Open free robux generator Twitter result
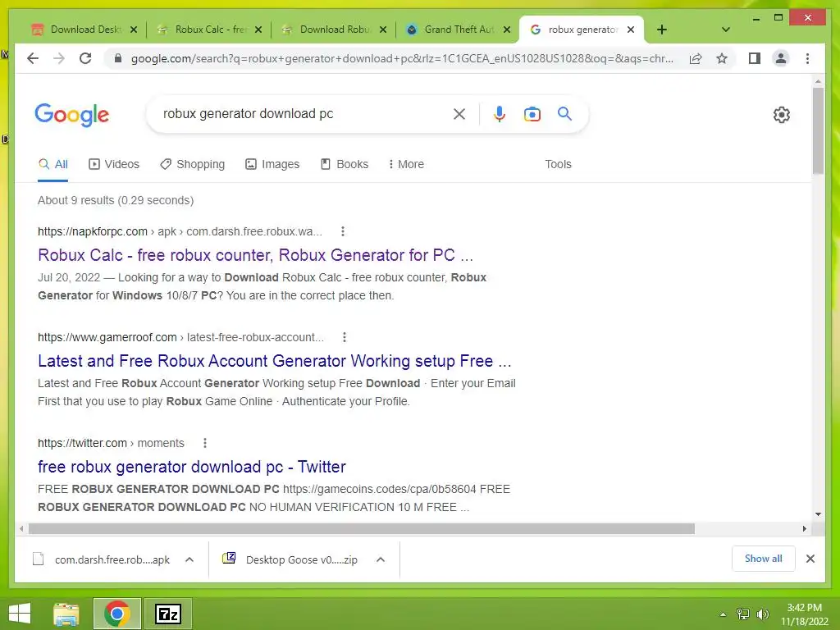The image size is (840, 630). (192, 467)
